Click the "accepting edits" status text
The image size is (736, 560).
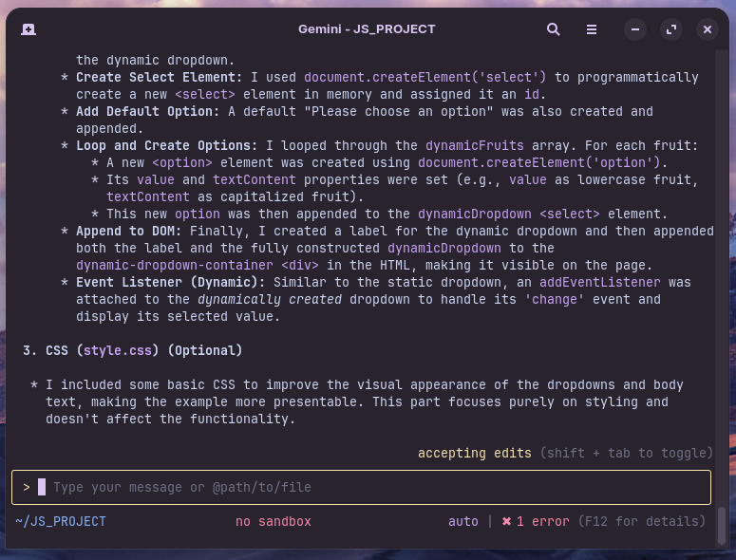474,453
